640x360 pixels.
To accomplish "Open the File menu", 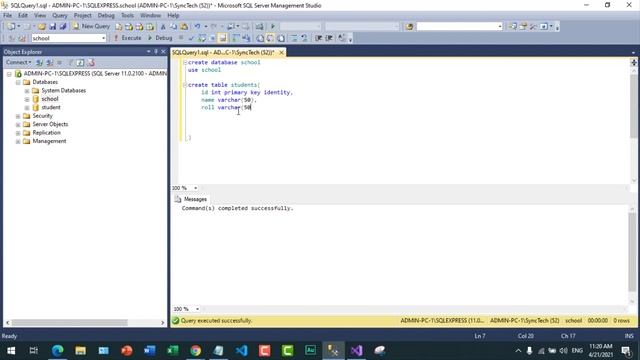I will pyautogui.click(x=7, y=16).
